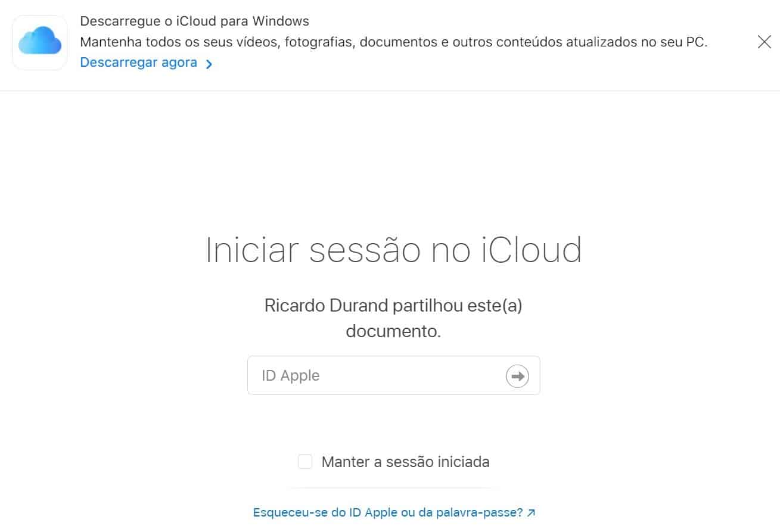Click the 'Manter a sessão iniciada' label
780x532 pixels.
(405, 462)
